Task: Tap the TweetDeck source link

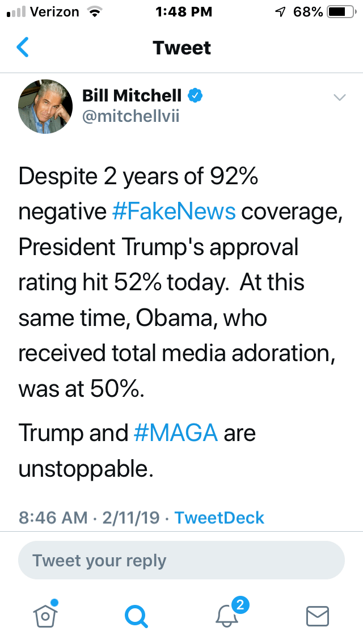Action: [x=219, y=518]
